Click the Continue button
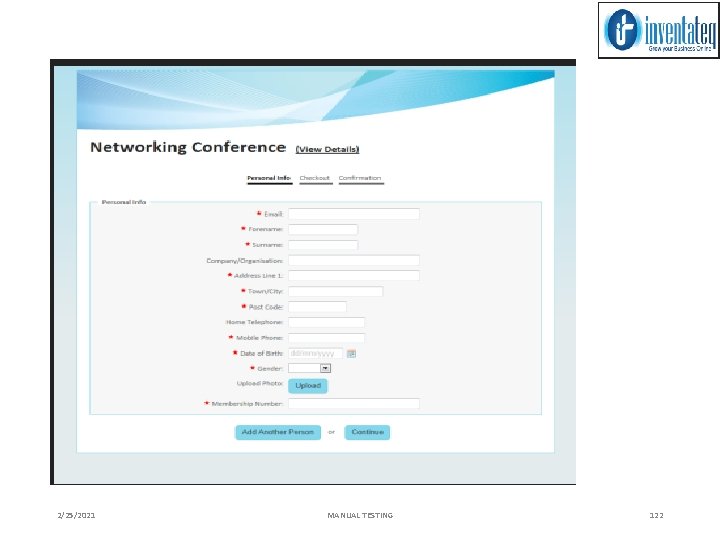 367,432
